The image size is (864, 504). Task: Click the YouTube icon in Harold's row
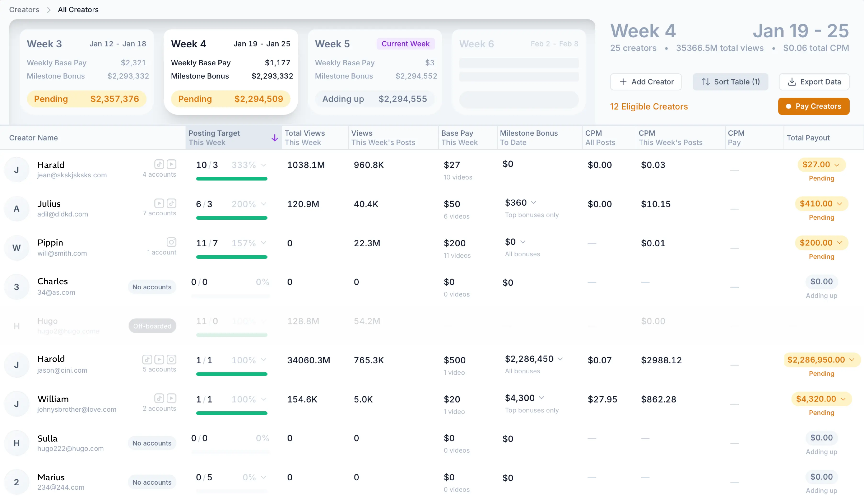pos(159,359)
